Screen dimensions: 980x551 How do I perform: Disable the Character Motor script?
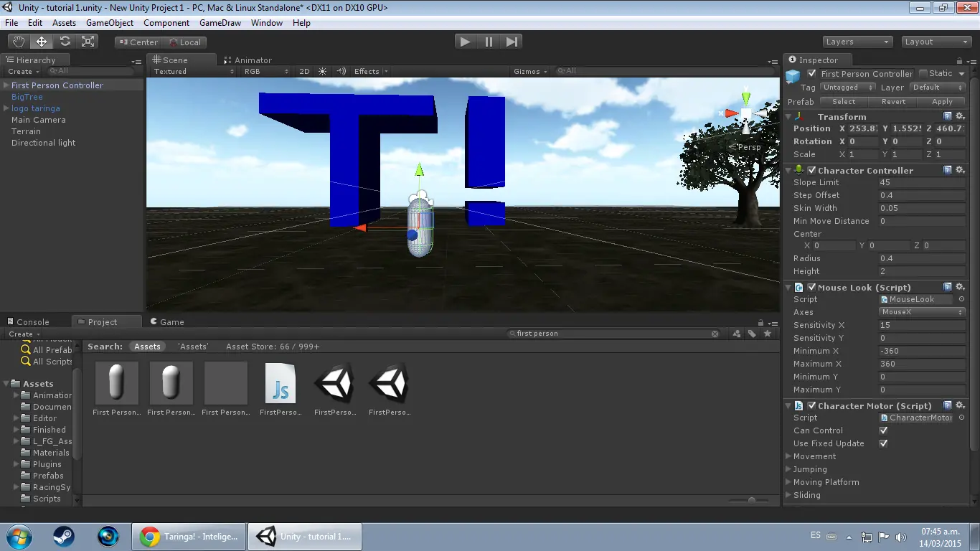click(812, 405)
